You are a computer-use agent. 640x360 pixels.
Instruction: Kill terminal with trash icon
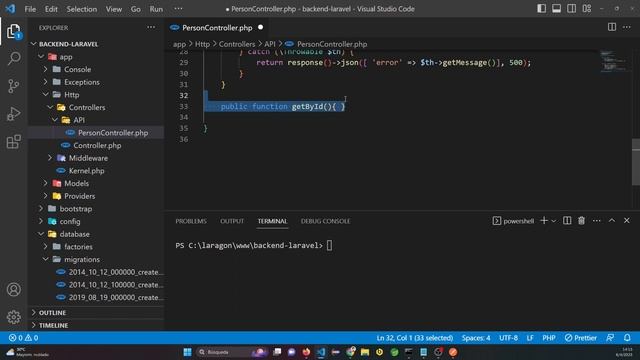coord(581,220)
